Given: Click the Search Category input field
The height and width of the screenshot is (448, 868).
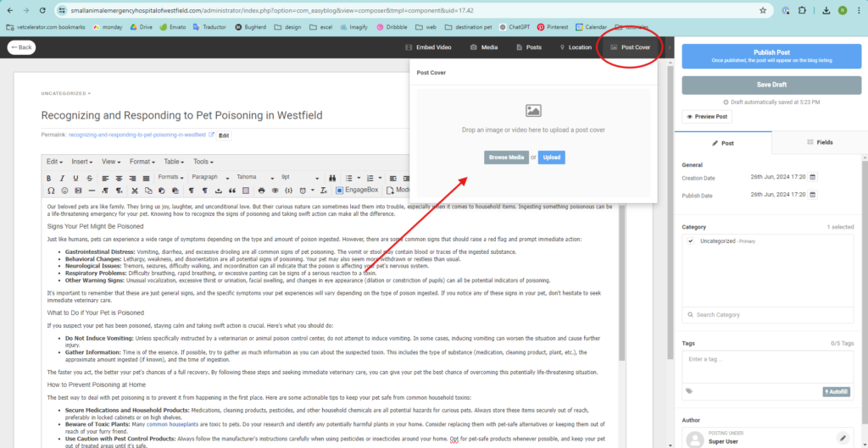Looking at the screenshot, I should 767,315.
